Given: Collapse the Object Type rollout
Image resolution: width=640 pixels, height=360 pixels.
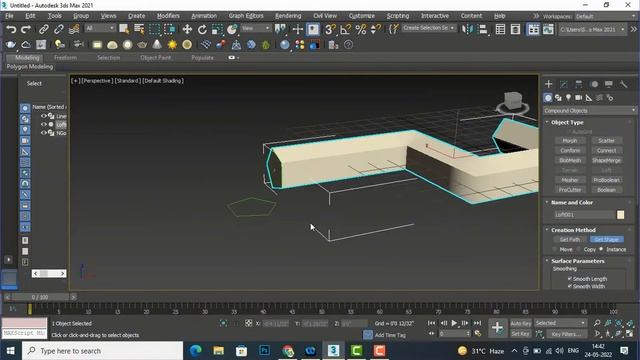Looking at the screenshot, I should pos(567,122).
